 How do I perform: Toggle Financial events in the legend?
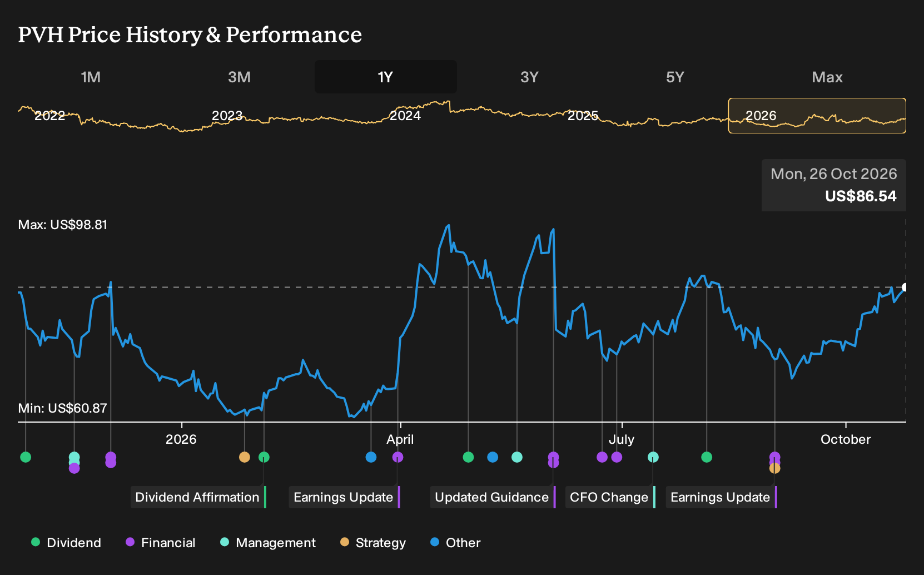(x=161, y=543)
